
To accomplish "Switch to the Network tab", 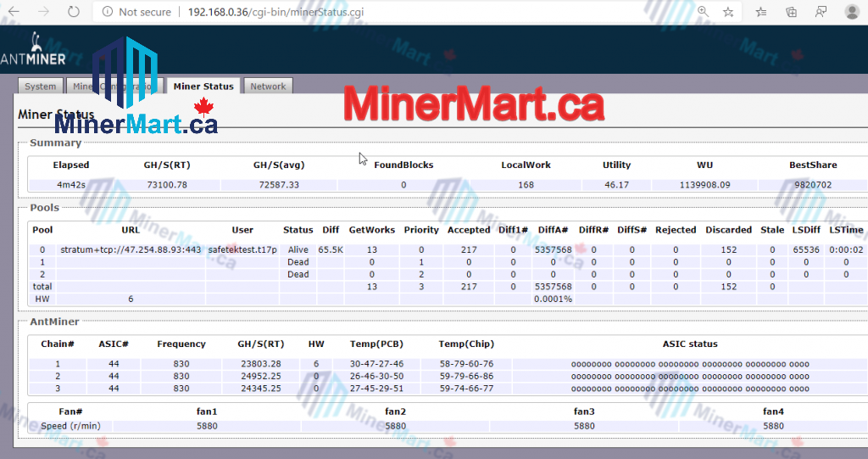I will (268, 87).
